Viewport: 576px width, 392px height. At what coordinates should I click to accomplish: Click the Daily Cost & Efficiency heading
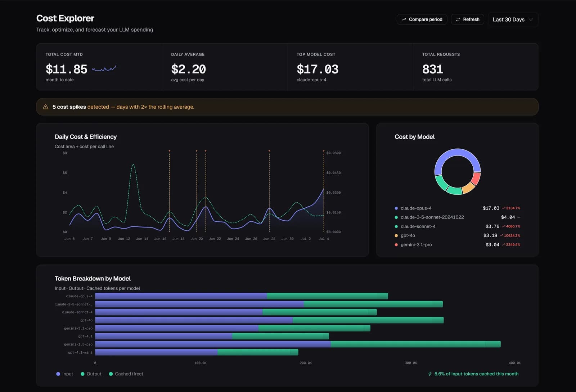86,137
